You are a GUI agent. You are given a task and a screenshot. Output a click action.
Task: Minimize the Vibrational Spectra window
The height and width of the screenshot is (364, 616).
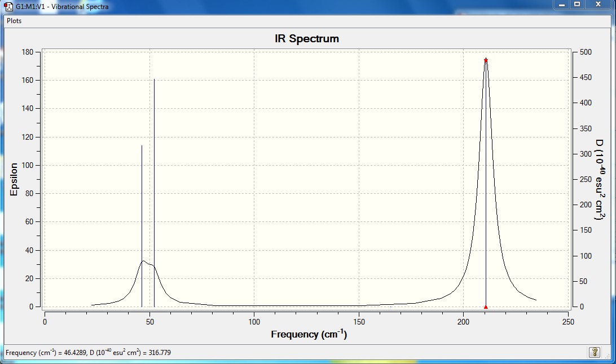[x=562, y=5]
